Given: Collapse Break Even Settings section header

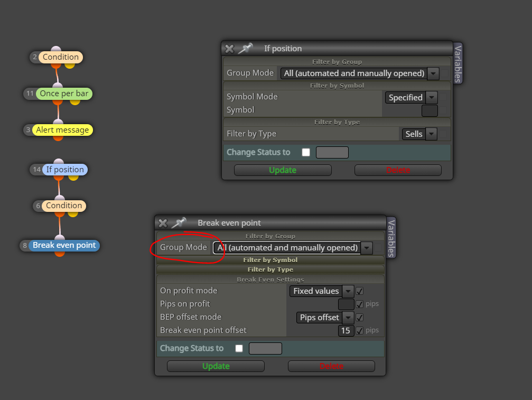Looking at the screenshot, I should (270, 280).
